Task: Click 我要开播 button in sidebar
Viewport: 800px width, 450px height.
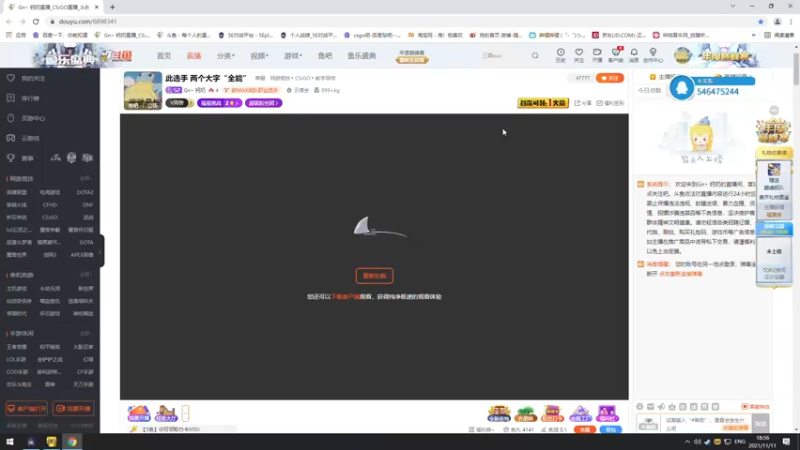Action: (73, 409)
